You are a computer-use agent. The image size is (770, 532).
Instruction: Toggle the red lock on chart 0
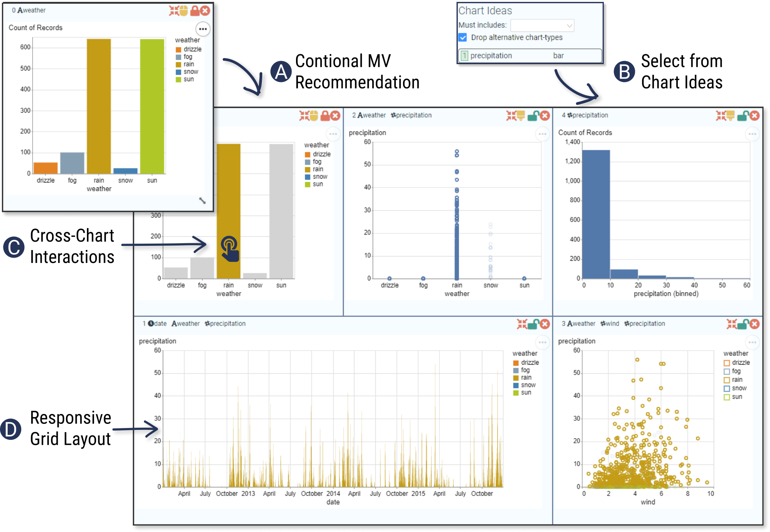pyautogui.click(x=195, y=11)
